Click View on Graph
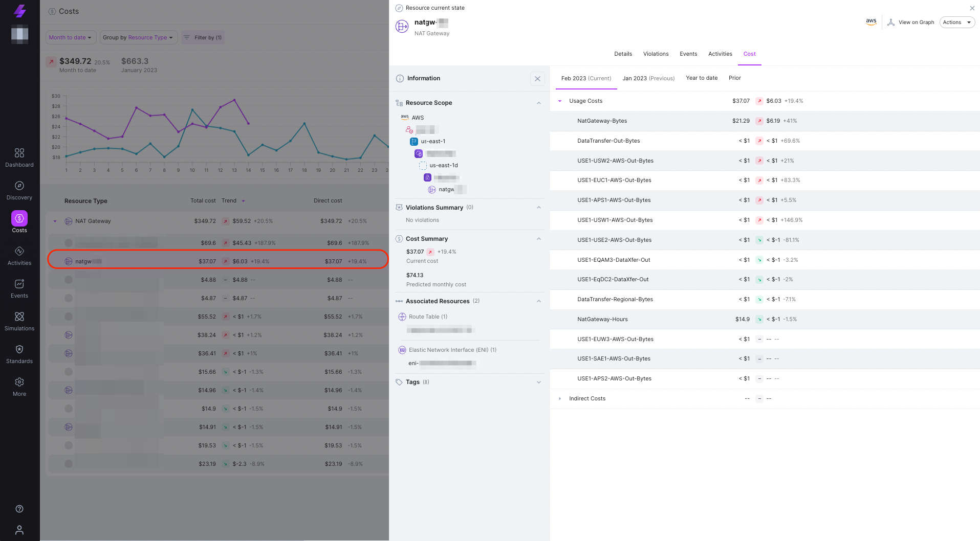The width and height of the screenshot is (980, 541). [x=910, y=22]
